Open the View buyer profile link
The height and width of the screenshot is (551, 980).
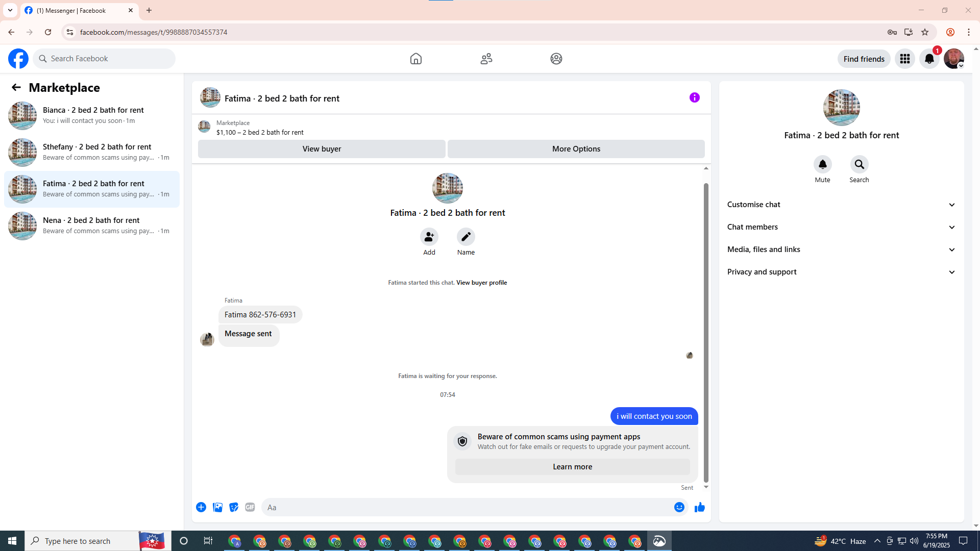481,283
